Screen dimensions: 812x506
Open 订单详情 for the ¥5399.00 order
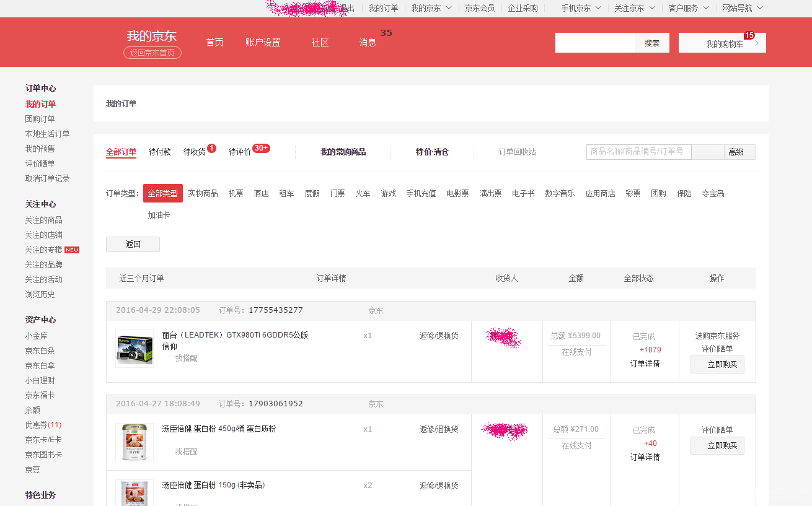[645, 364]
